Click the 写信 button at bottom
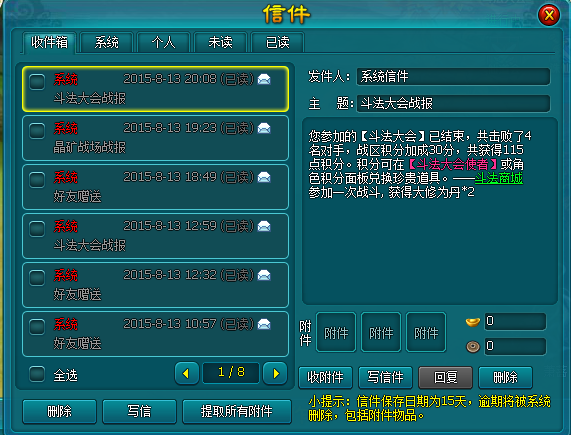The image size is (571, 435). click(139, 411)
